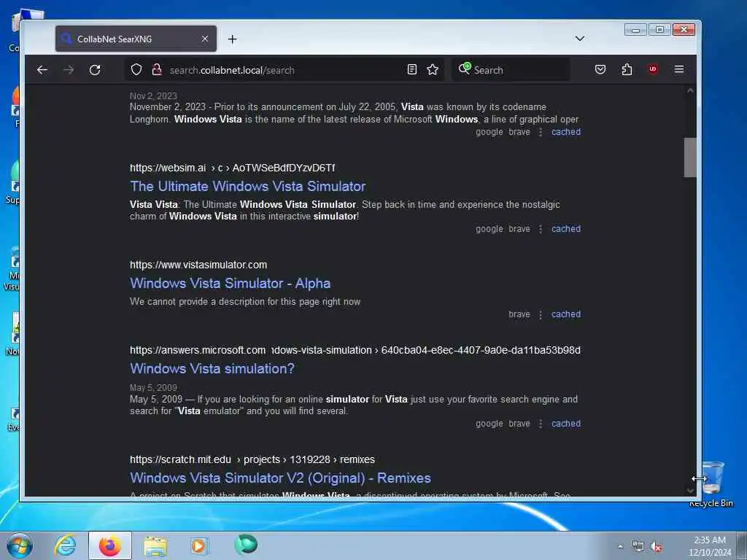Expand the list all tabs chevron

(580, 39)
